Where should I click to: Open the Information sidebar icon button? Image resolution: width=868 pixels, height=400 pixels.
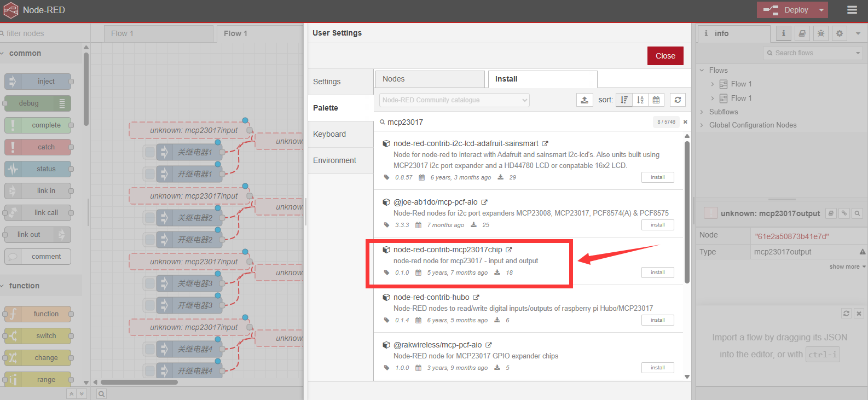coord(783,33)
